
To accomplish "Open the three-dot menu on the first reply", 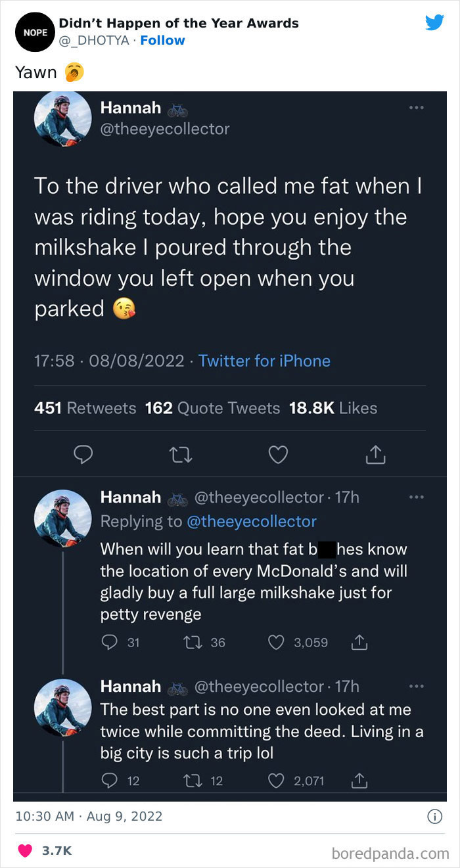I will (417, 497).
